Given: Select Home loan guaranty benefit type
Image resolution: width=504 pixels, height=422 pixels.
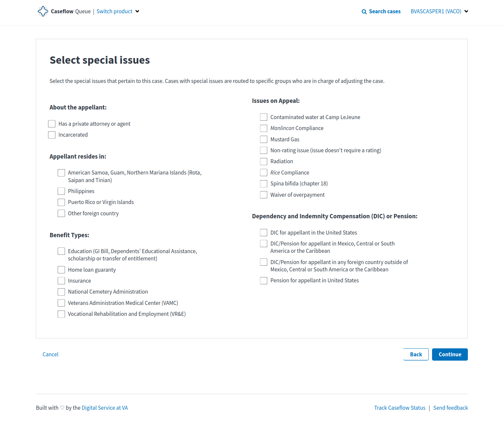Looking at the screenshot, I should [x=61, y=270].
